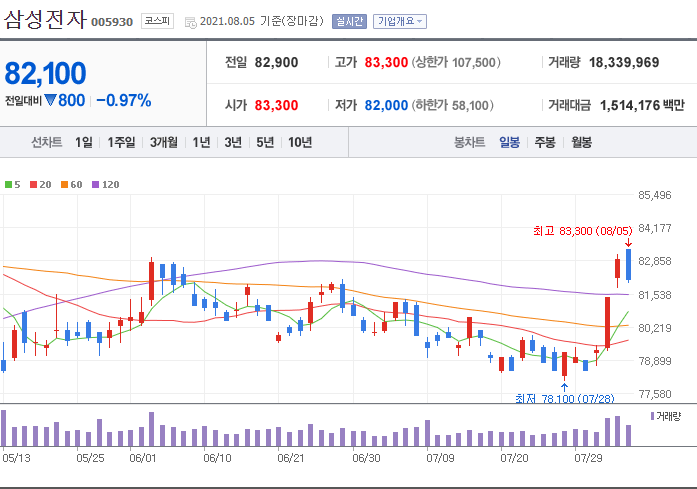The height and width of the screenshot is (489, 697).
Task: Select the 일봉 daily candle tab
Action: tap(509, 142)
